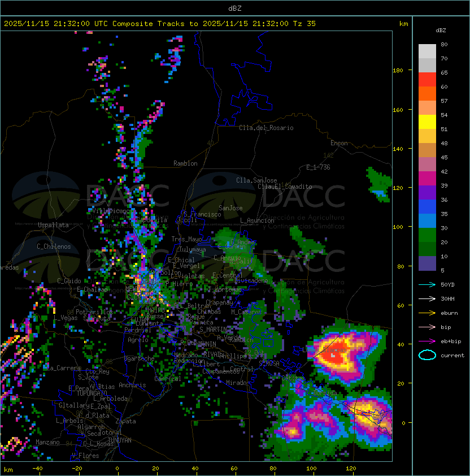Click the Clla.del_Rosario label
Screen dimensions: 470x476
point(266,128)
